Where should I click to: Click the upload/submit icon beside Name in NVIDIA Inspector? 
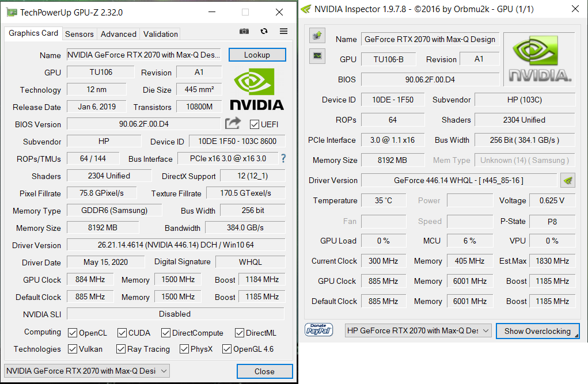(317, 36)
